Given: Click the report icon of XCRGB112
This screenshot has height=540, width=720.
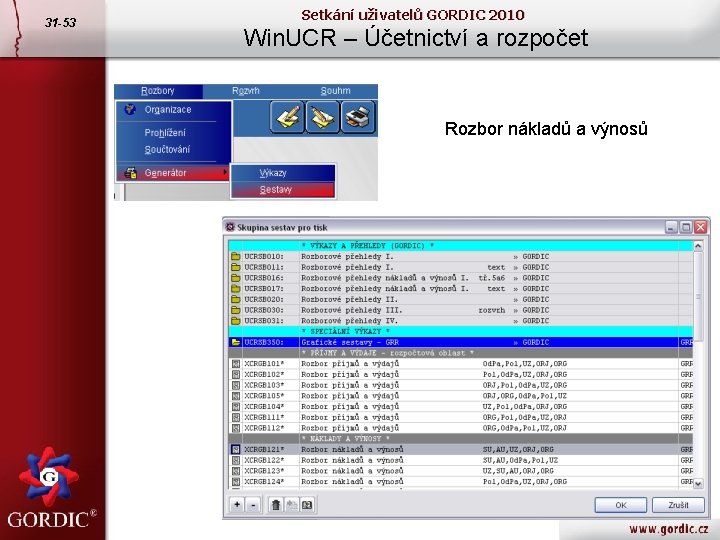Looking at the screenshot, I should (x=236, y=428).
